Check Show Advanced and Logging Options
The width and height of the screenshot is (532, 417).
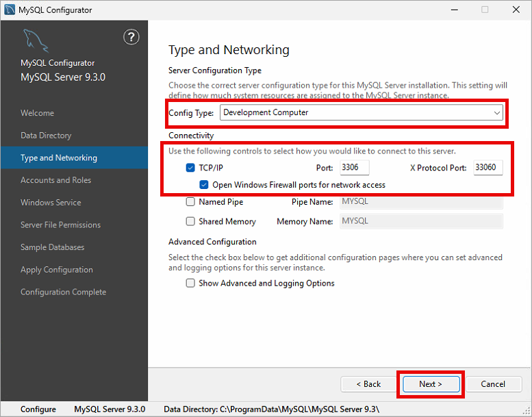(x=190, y=283)
